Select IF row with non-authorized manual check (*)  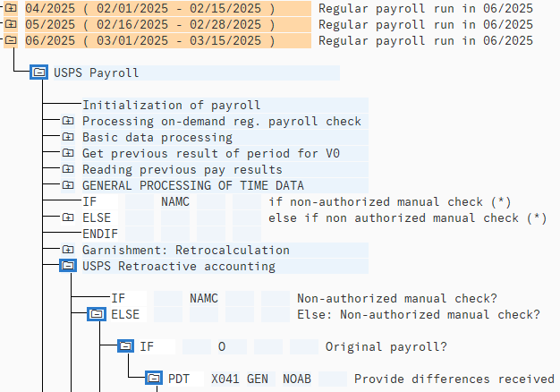click(x=296, y=202)
